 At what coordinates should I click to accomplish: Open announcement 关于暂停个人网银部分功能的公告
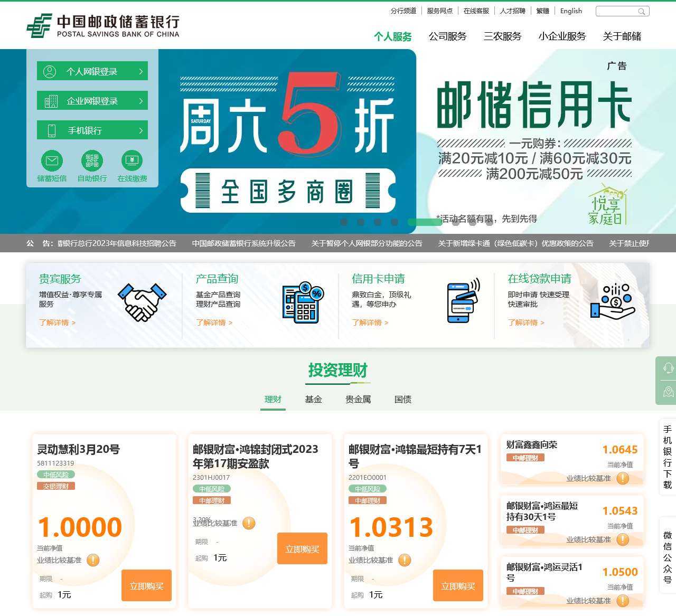click(x=367, y=243)
